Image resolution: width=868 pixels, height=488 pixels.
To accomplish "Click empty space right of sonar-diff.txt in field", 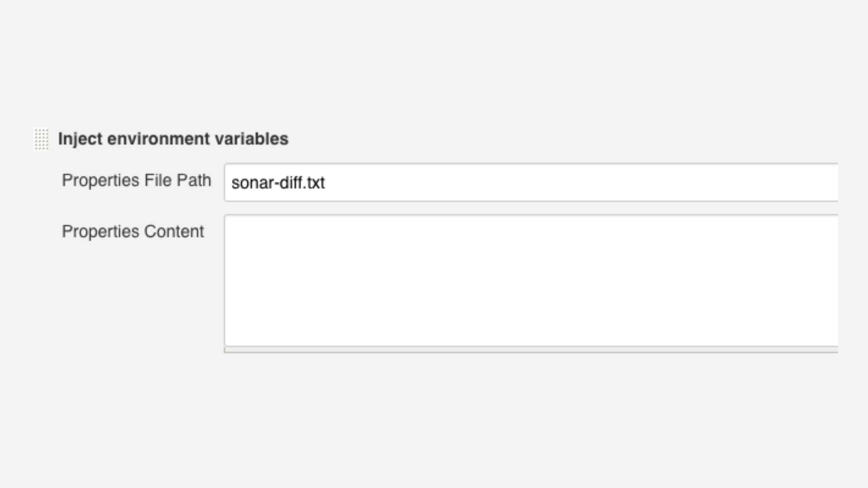I will [542, 183].
